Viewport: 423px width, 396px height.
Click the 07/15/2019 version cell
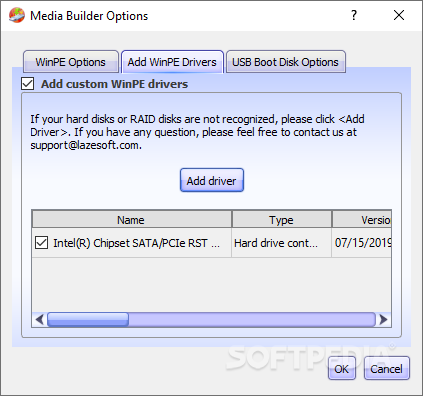[x=363, y=243]
